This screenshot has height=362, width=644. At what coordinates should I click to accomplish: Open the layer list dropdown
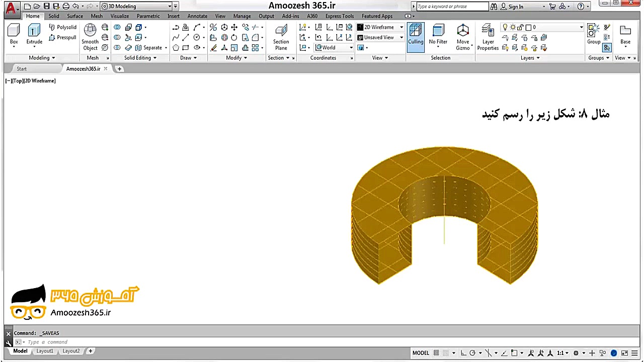[x=581, y=27]
